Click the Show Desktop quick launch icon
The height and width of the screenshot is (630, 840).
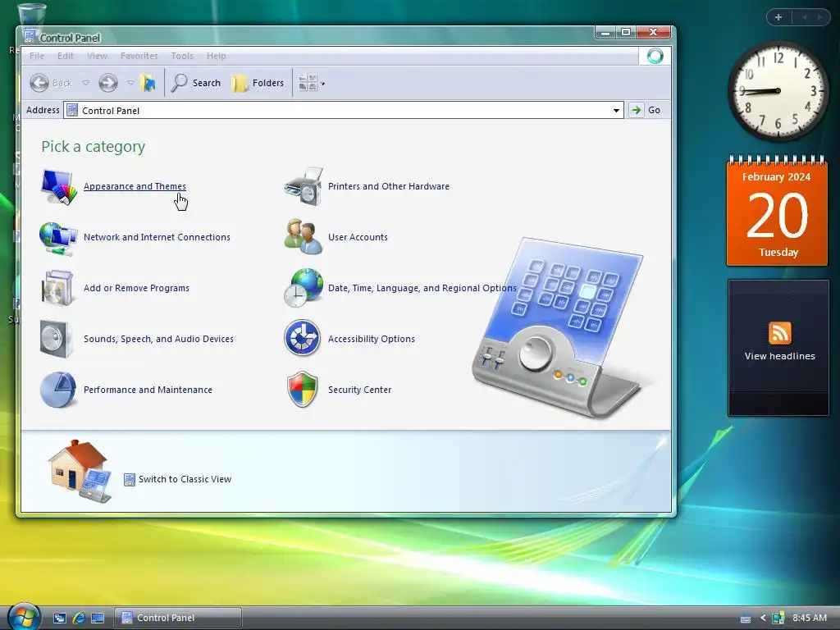(x=98, y=618)
